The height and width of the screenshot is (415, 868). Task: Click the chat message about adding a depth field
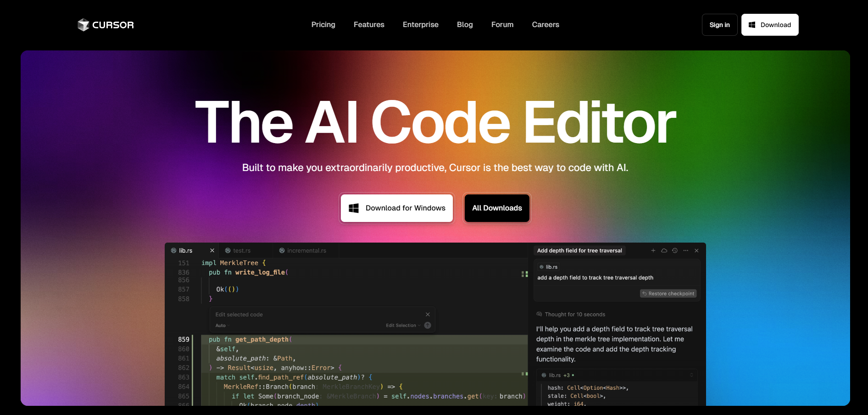click(x=595, y=277)
